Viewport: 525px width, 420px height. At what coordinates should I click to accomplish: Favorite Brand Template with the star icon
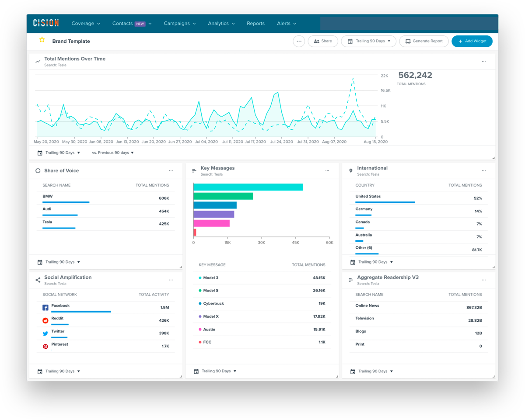click(42, 40)
